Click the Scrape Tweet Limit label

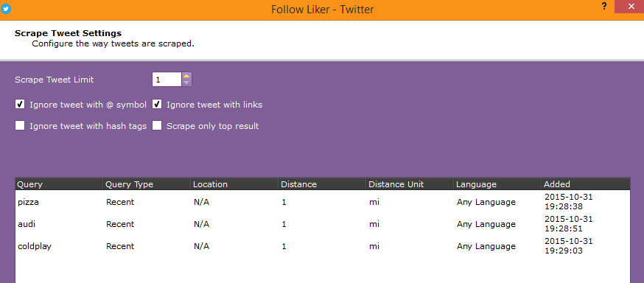tap(55, 80)
